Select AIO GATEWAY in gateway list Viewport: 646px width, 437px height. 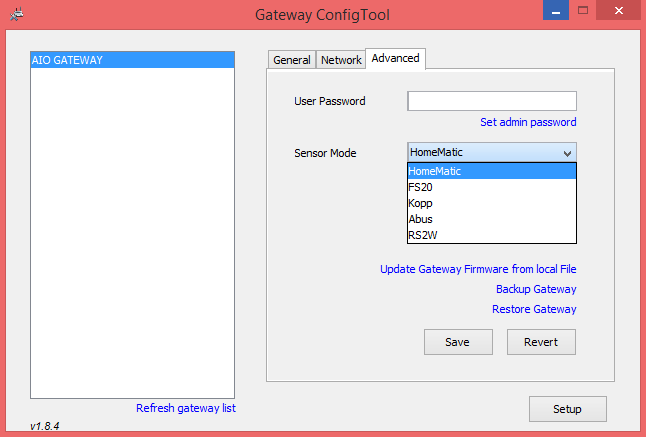click(x=132, y=60)
